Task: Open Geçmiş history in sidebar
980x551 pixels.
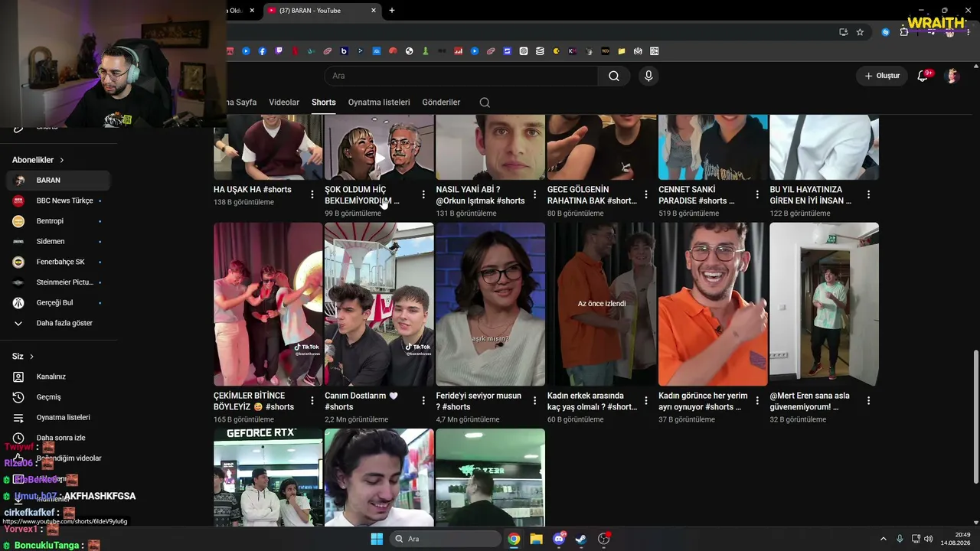Action: coord(58,397)
